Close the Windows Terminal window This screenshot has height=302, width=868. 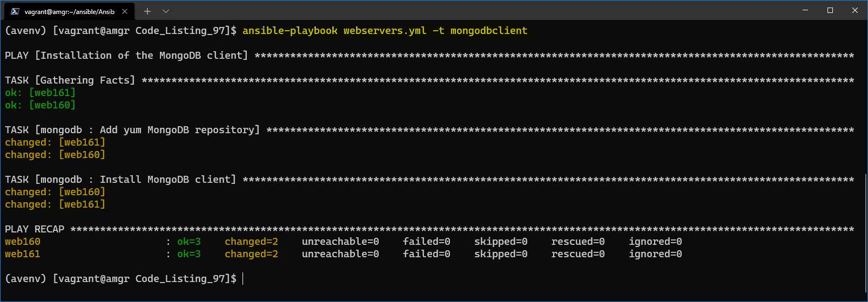[855, 10]
